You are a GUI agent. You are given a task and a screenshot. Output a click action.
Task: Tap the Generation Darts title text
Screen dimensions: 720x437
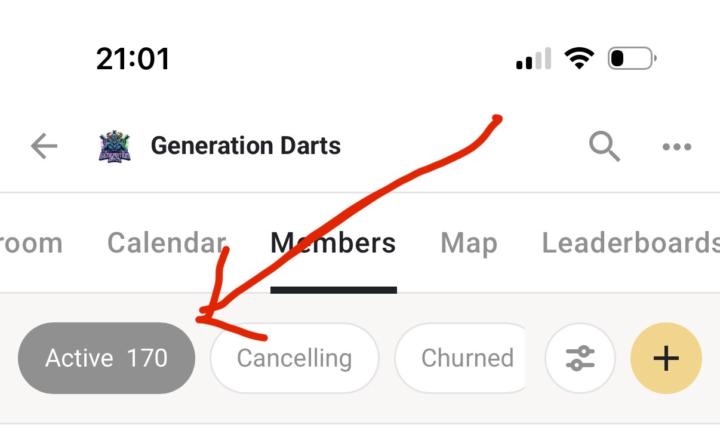tap(246, 146)
